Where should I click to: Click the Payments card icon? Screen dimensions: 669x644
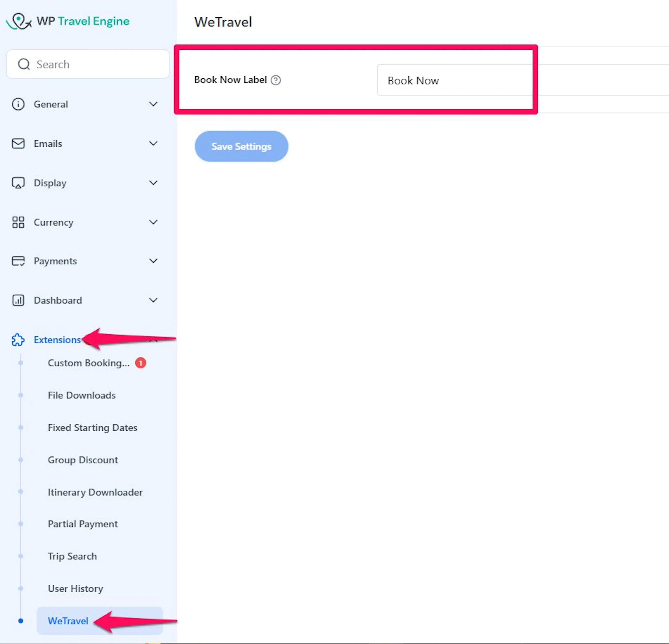tap(18, 261)
